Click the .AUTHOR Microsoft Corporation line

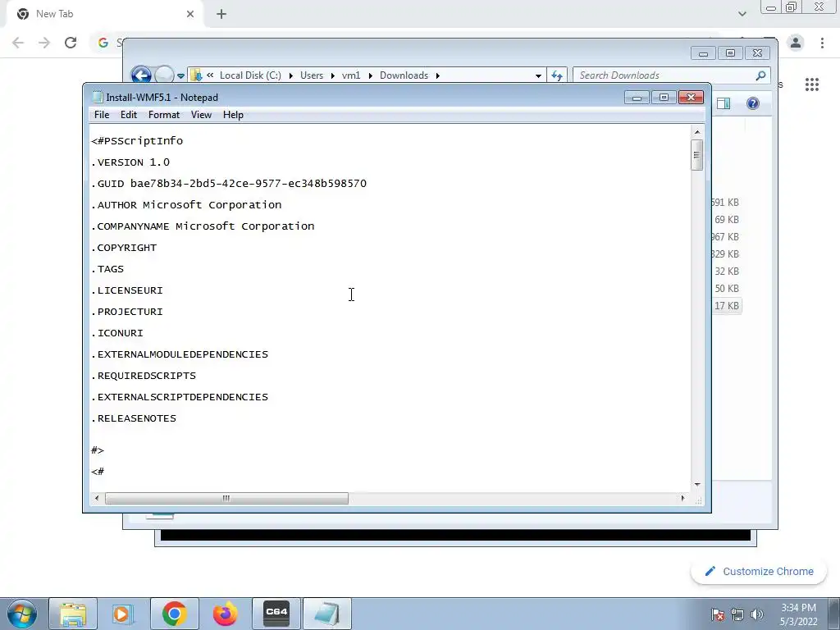pos(186,205)
